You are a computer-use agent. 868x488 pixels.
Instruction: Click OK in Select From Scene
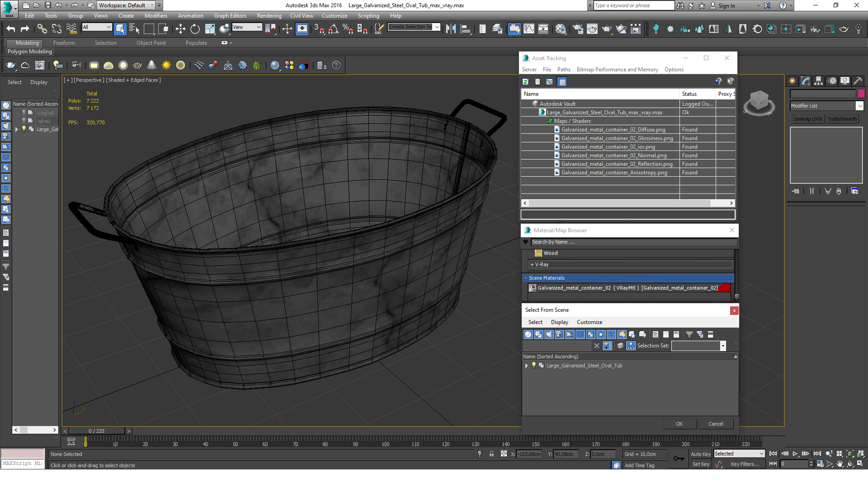(679, 424)
